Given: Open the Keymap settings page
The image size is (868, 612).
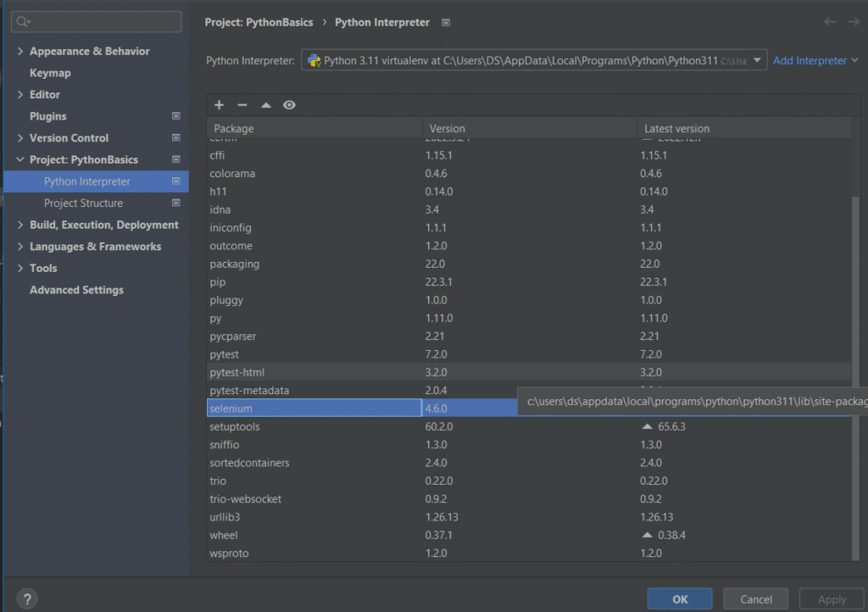Looking at the screenshot, I should point(50,73).
